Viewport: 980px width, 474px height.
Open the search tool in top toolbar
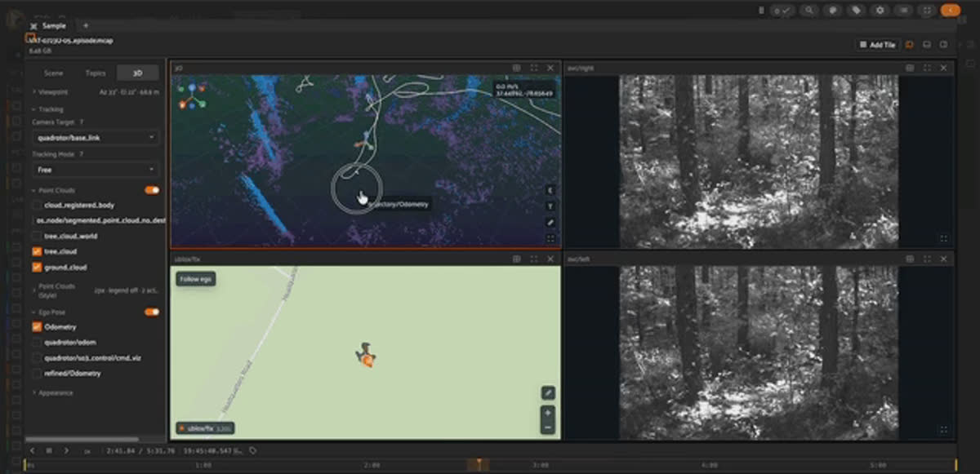808,11
